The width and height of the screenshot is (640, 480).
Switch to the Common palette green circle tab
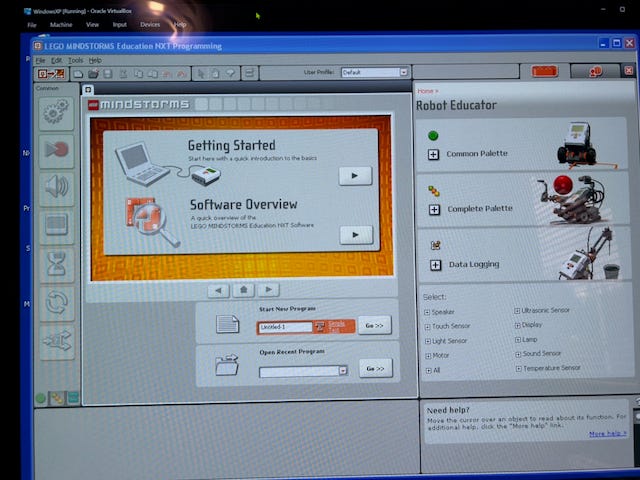coord(40,398)
